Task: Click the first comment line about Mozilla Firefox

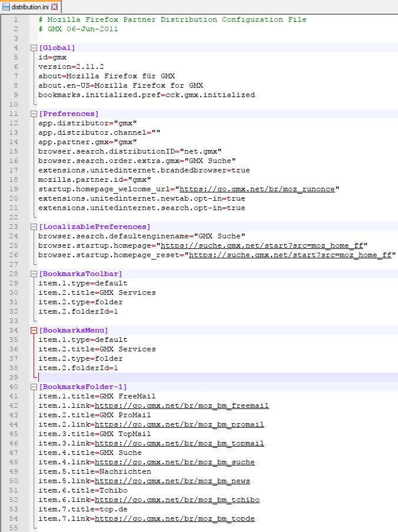Action: pyautogui.click(x=173, y=19)
